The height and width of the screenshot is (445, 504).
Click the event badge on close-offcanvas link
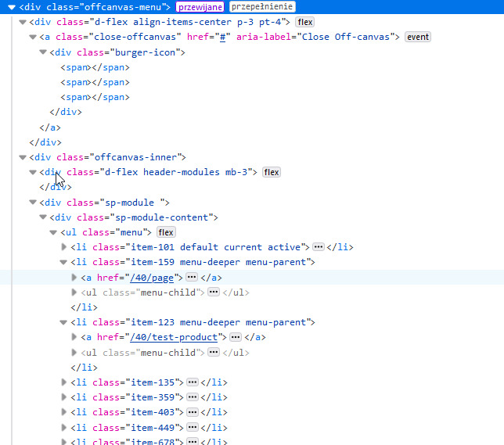point(418,37)
